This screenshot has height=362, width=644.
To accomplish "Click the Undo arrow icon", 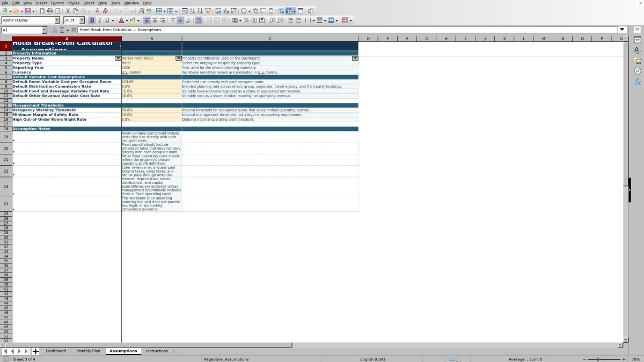I will point(115,11).
